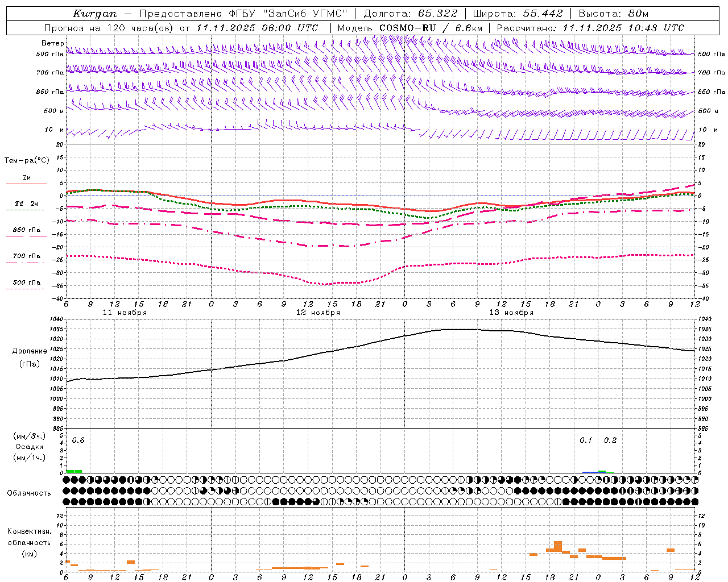Click the precipitation value "0.1"
This screenshot has height=582, width=728.
(585, 440)
